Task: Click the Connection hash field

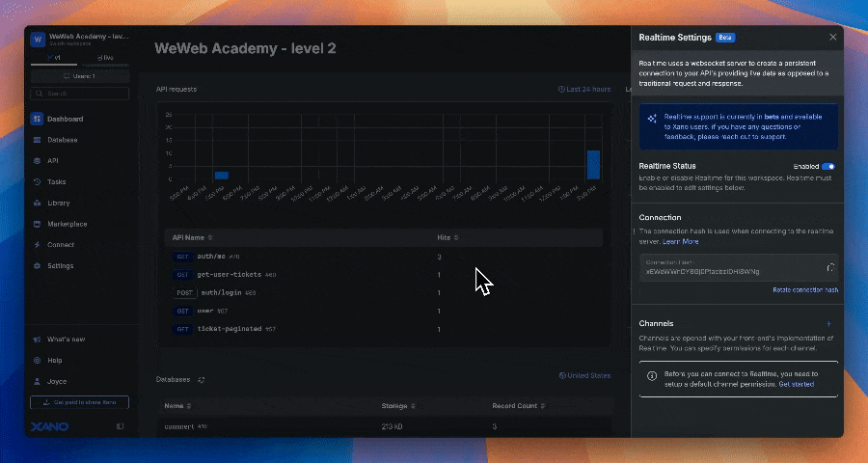Action: pos(739,268)
